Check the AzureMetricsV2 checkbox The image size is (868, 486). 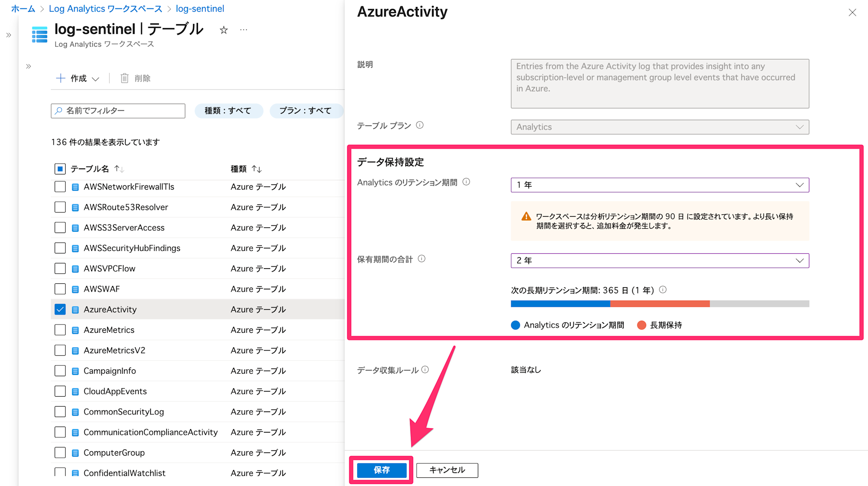coord(60,350)
